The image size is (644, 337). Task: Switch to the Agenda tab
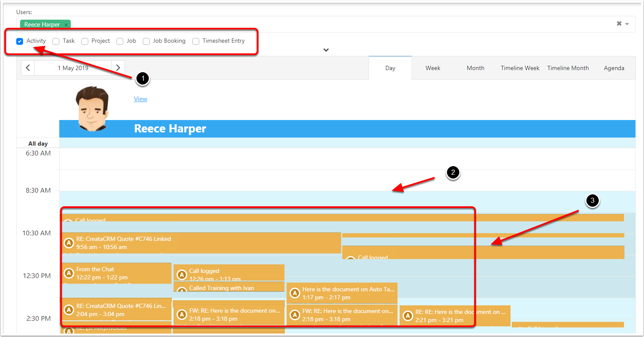[614, 68]
